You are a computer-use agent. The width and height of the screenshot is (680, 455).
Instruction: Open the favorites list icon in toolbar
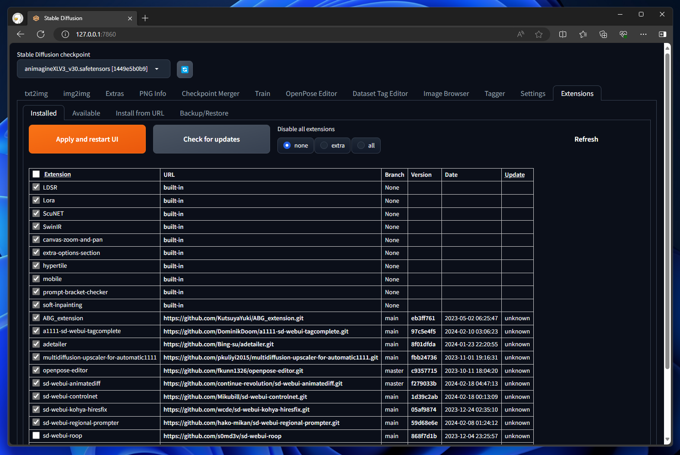(583, 34)
